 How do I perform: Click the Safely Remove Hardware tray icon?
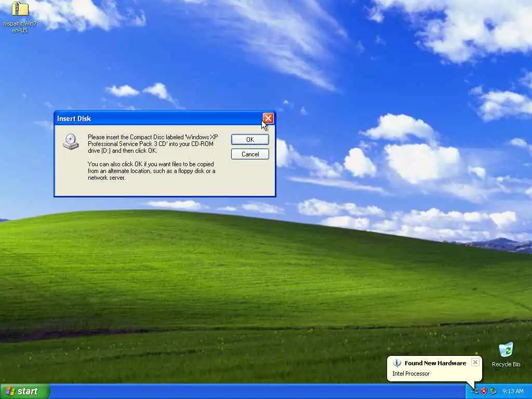[x=494, y=391]
